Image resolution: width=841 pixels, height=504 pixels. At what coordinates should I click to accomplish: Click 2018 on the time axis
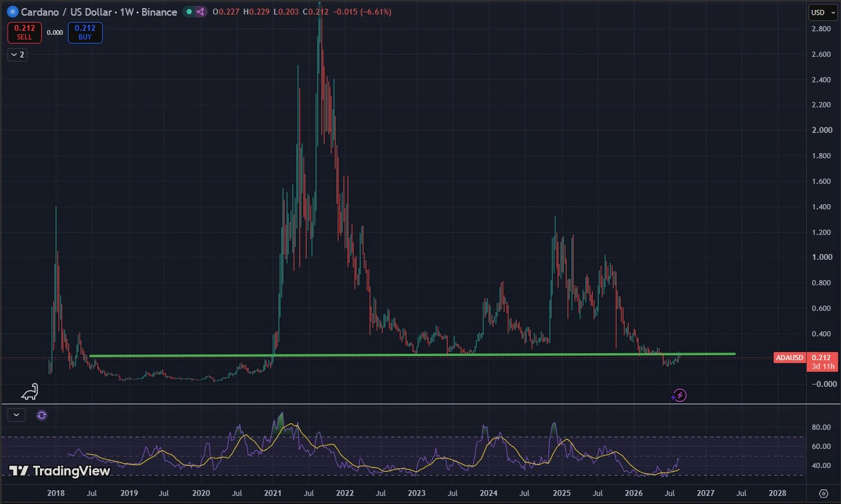pos(56,494)
